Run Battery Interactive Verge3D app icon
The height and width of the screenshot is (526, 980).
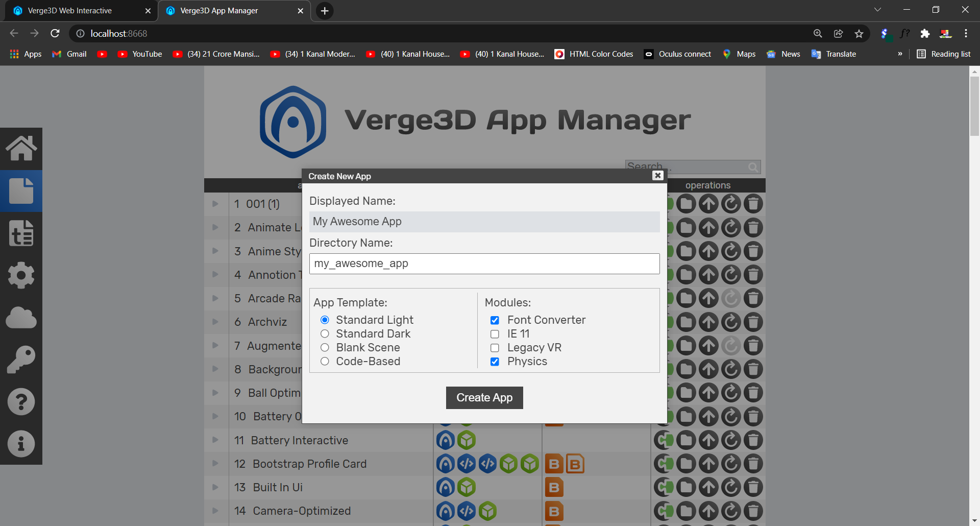coord(446,440)
